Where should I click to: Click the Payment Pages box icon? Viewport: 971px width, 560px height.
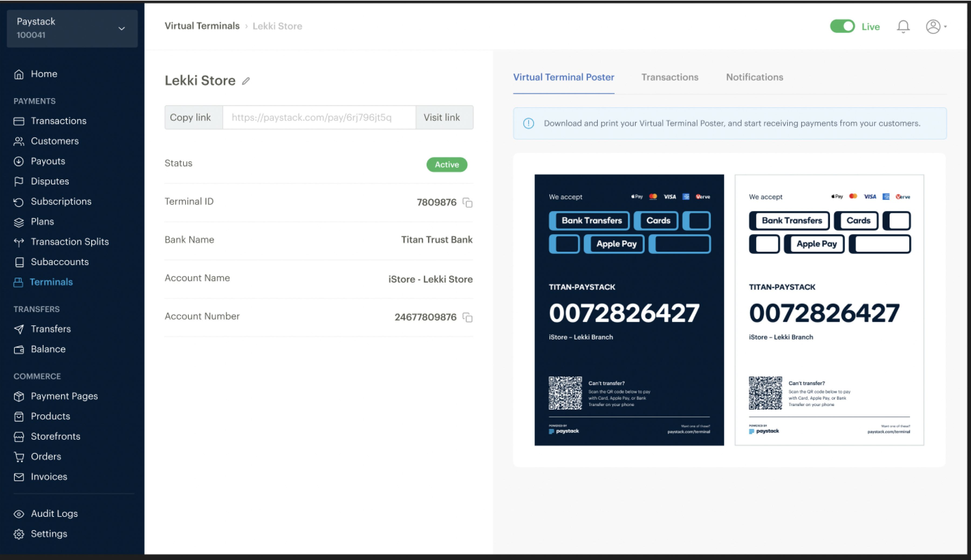19,396
